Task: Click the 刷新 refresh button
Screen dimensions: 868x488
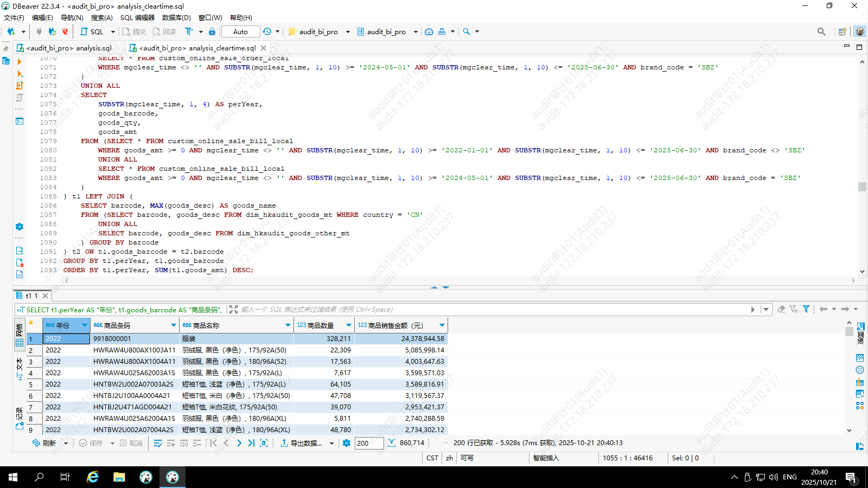Action: 44,443
